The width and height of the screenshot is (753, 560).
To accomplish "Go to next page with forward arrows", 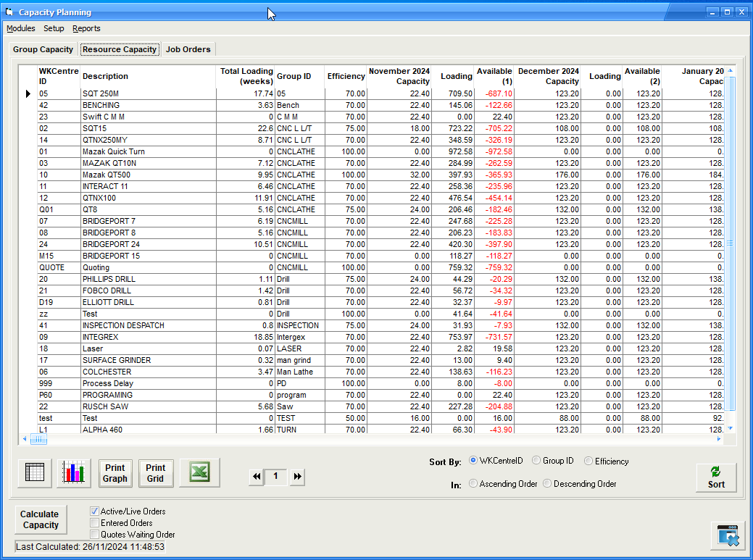I will [x=297, y=477].
